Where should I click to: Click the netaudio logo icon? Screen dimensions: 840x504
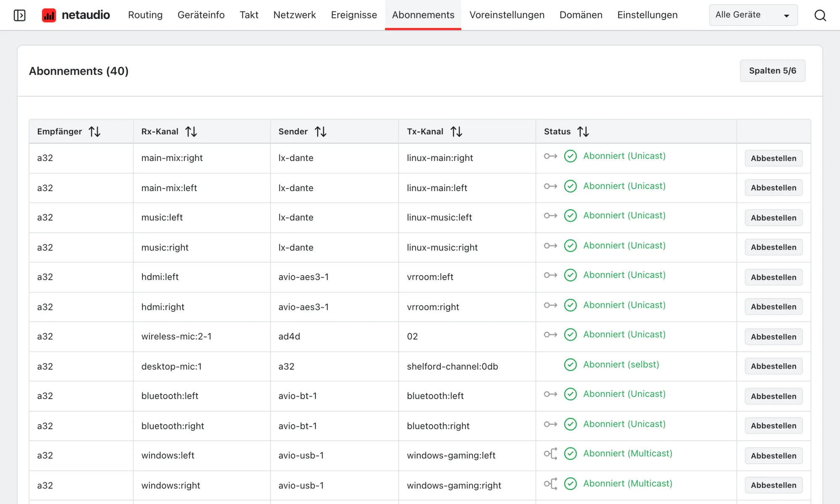coord(49,15)
